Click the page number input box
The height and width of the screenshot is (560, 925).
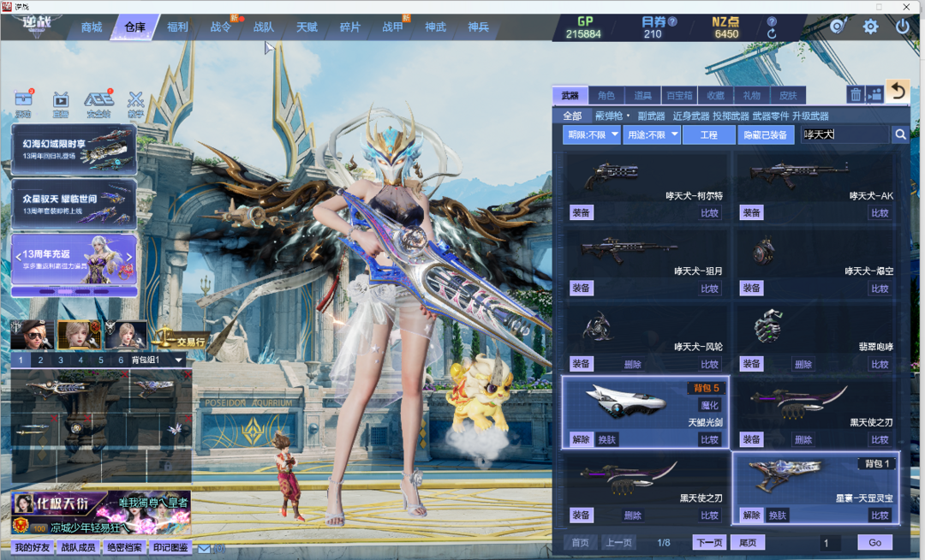(x=831, y=543)
